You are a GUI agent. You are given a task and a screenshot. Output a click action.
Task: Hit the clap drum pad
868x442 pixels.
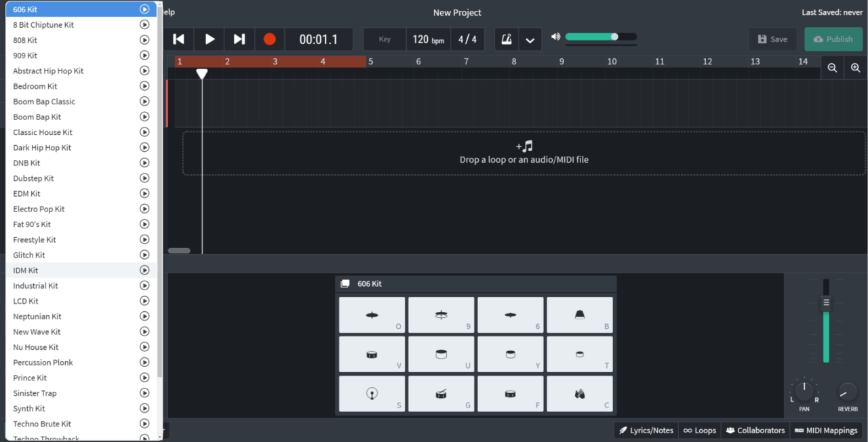point(580,394)
